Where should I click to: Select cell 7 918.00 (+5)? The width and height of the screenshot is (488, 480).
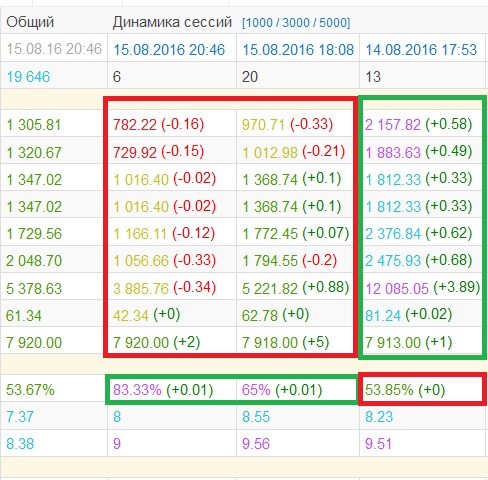[x=285, y=343]
